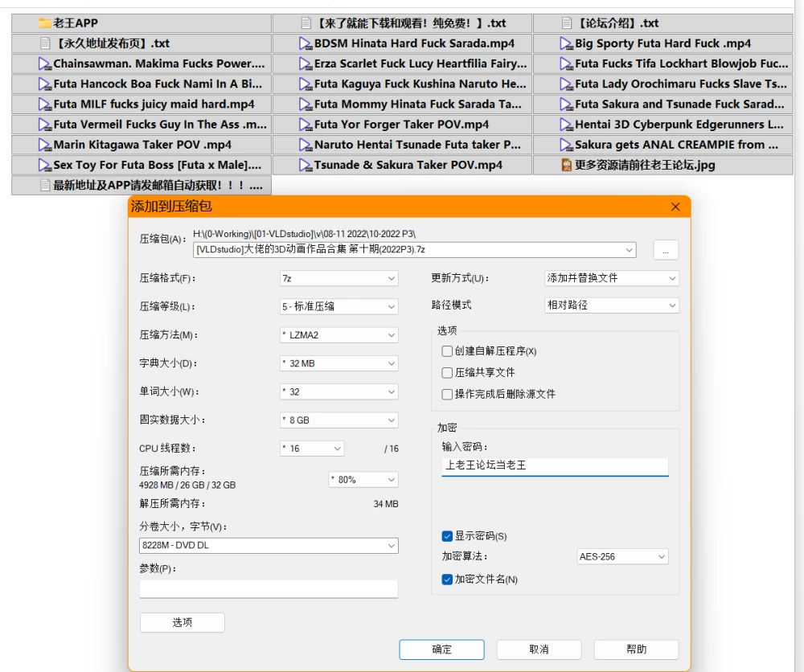Expand the 加密算法 AES-256 dropdown
Viewport: 804px width, 672px height.
point(622,557)
